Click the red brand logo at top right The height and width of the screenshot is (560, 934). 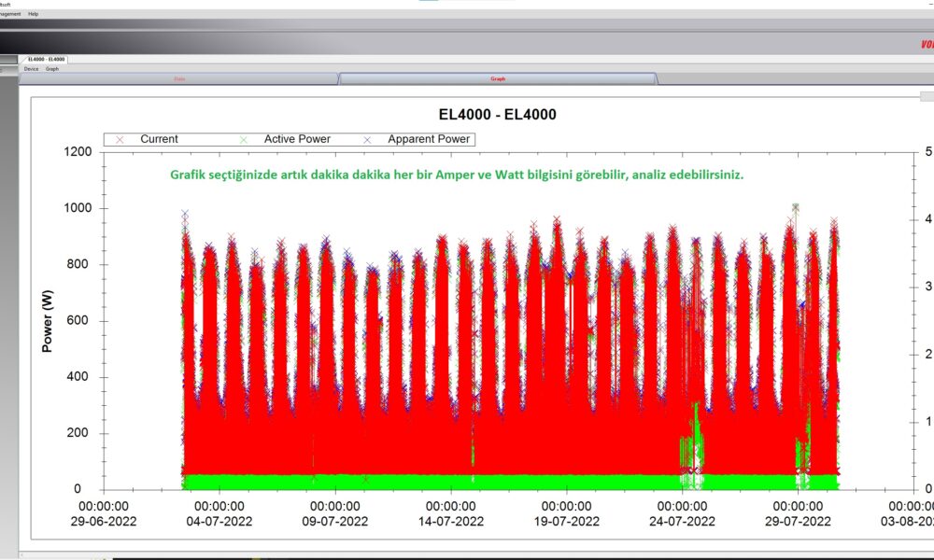[x=926, y=43]
